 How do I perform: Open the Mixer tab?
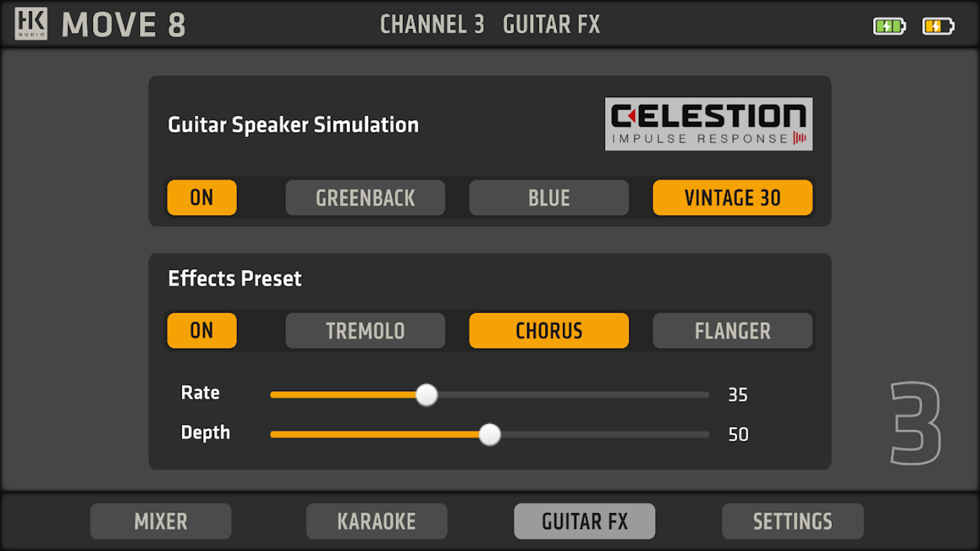161,521
